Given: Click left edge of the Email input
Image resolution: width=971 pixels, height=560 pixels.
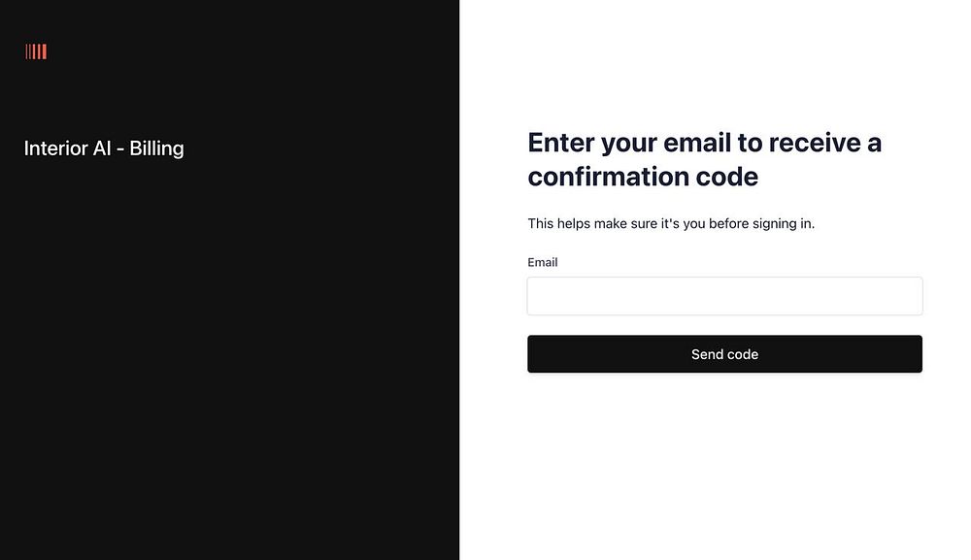Looking at the screenshot, I should point(540,296).
